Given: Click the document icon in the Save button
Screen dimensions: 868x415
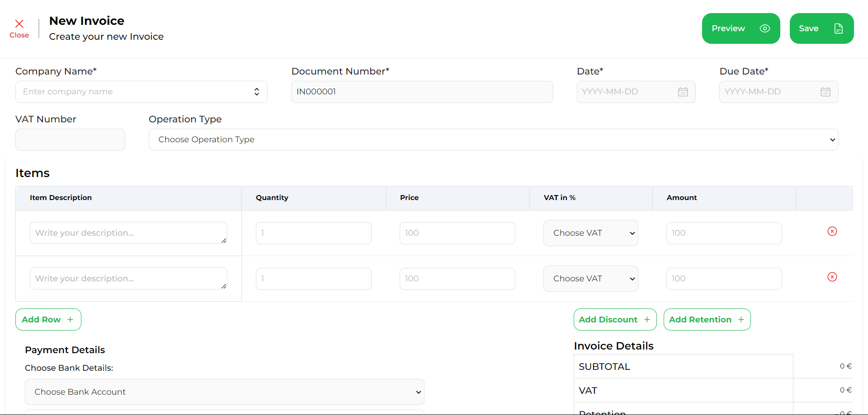Looking at the screenshot, I should click(x=839, y=28).
